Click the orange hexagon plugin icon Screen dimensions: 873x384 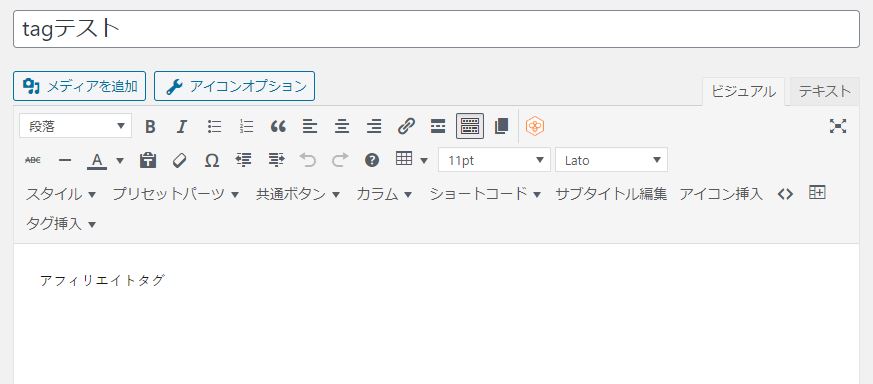tap(534, 126)
